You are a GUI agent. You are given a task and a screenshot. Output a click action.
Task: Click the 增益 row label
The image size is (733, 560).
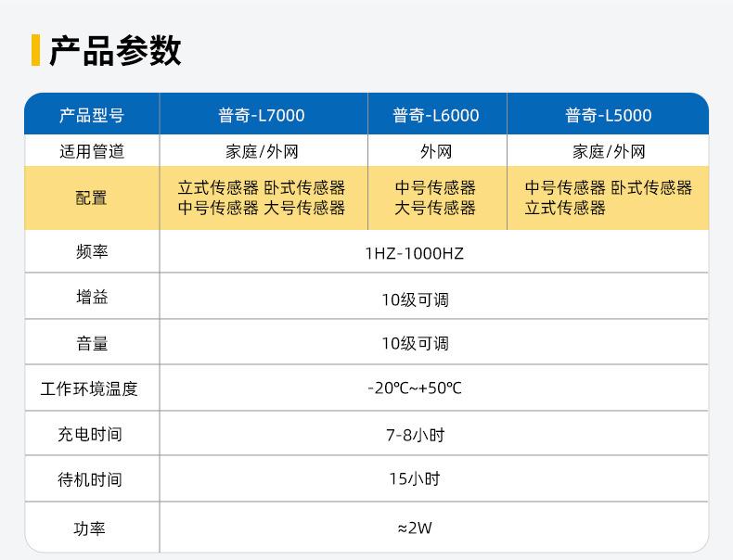pos(91,298)
